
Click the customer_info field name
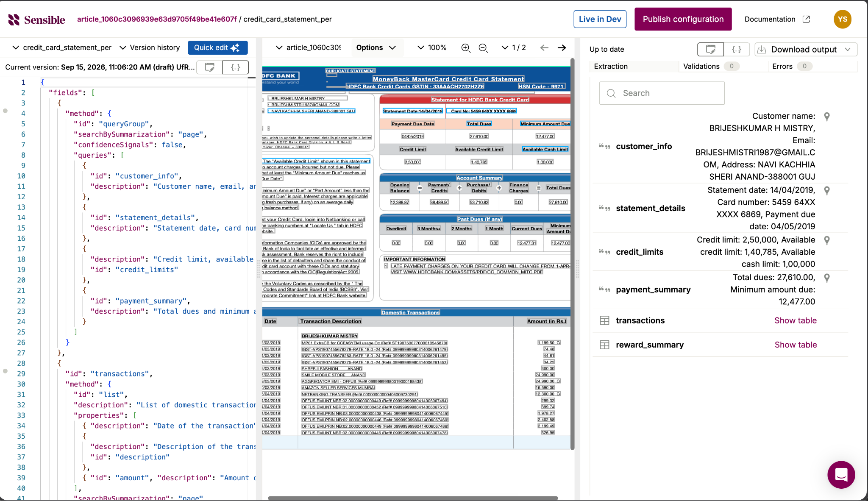(x=643, y=146)
